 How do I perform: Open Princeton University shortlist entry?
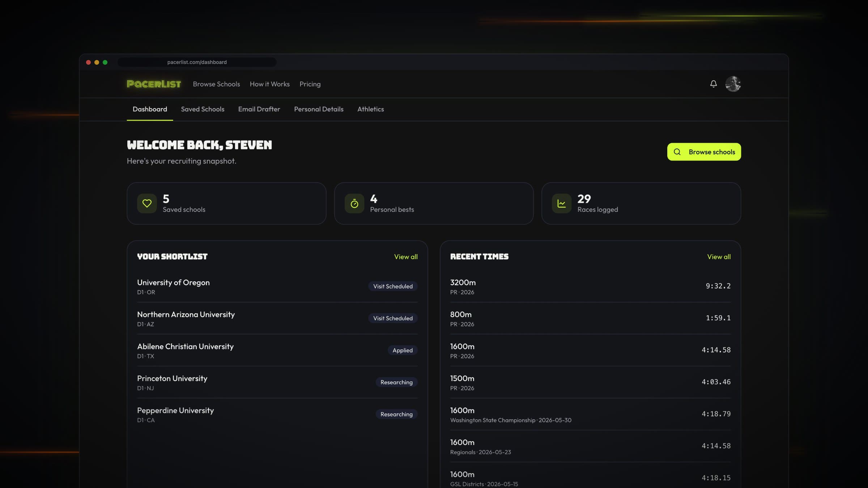(277, 382)
